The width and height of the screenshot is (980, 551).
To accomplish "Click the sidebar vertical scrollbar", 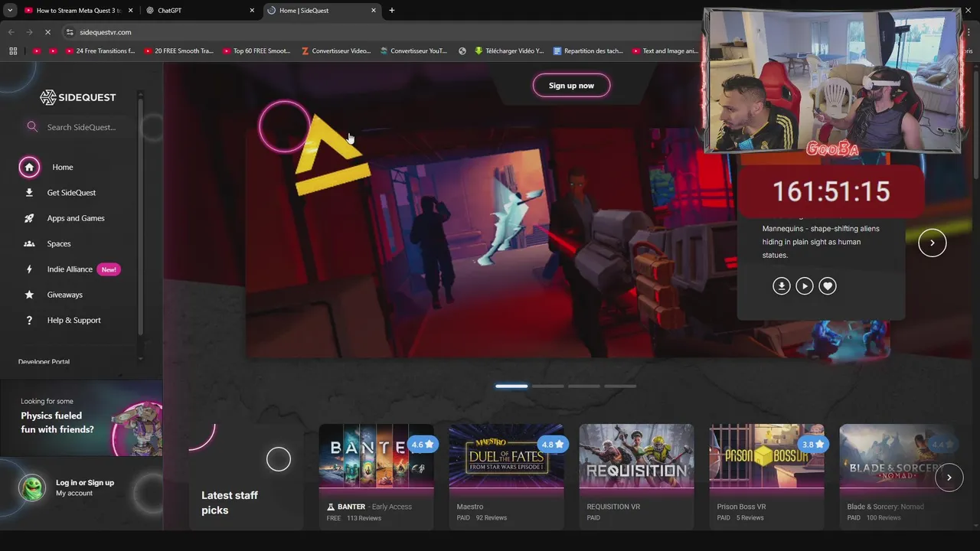I will tap(140, 214).
